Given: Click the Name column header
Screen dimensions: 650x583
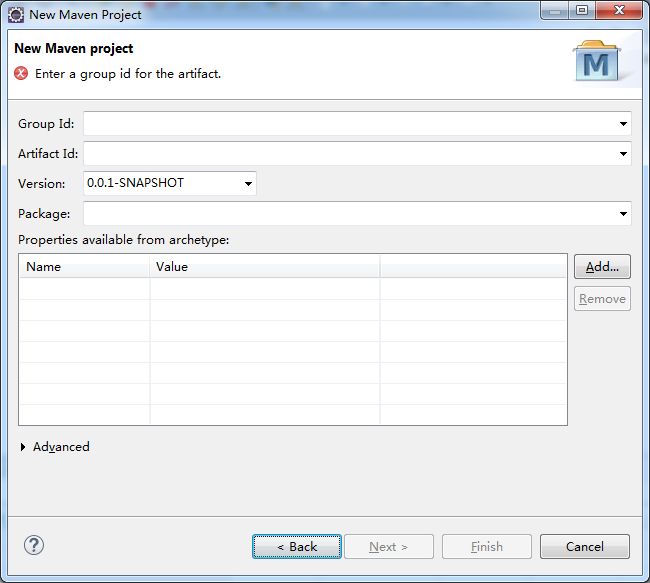Looking at the screenshot, I should tap(84, 267).
